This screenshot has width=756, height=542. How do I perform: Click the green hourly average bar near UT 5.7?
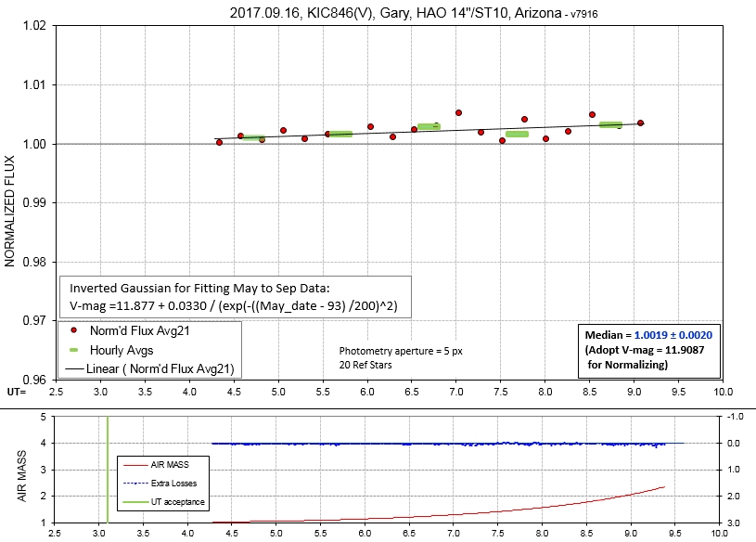[x=340, y=134]
